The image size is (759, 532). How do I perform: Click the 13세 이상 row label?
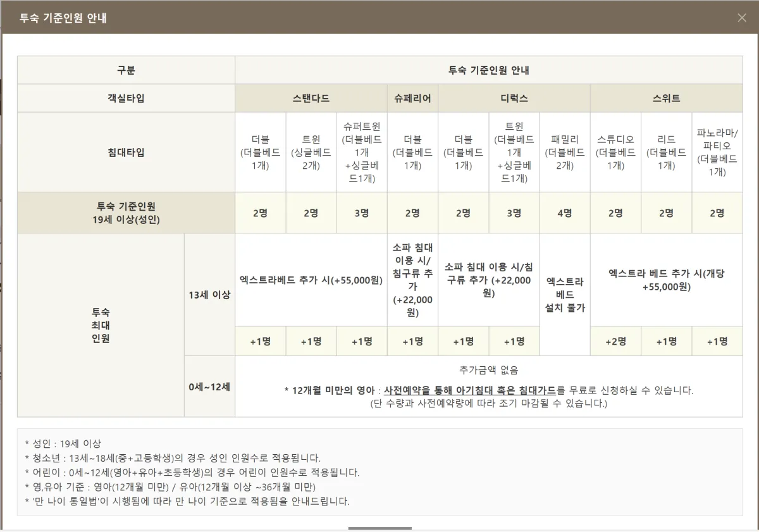pos(209,294)
